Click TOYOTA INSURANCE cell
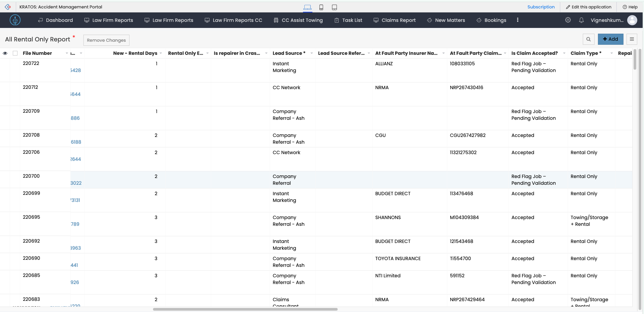 click(398, 258)
